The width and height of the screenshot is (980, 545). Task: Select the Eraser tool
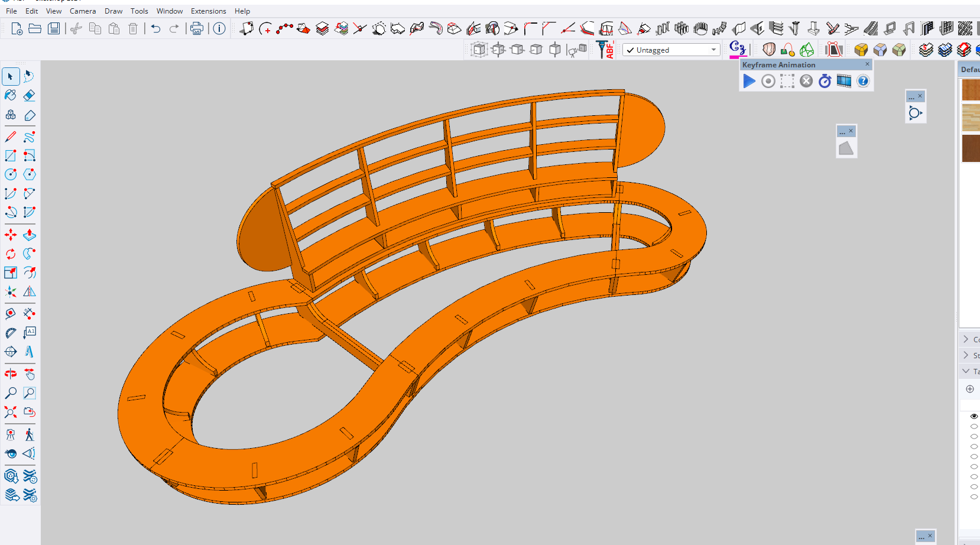(29, 96)
